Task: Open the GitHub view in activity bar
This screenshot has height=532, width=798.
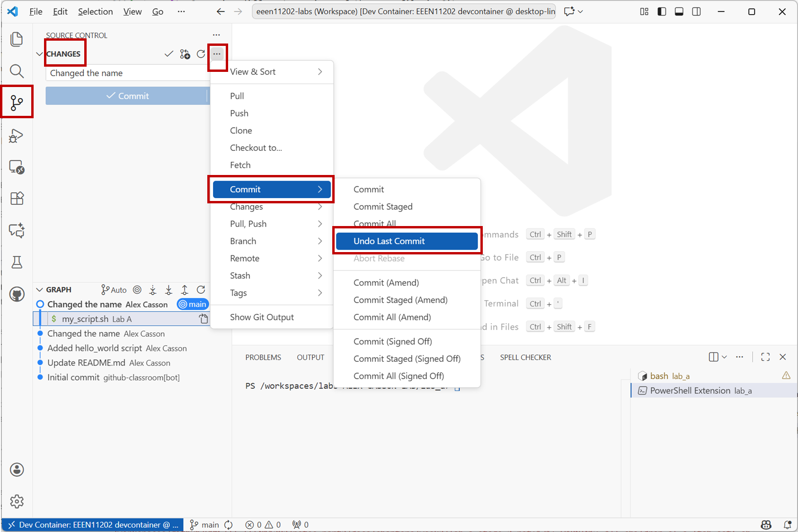Action: pyautogui.click(x=17, y=294)
